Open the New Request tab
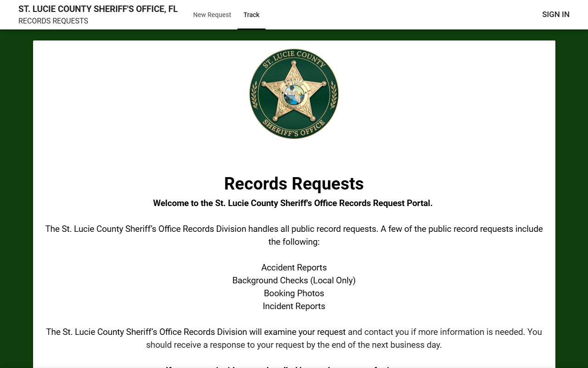 (212, 15)
